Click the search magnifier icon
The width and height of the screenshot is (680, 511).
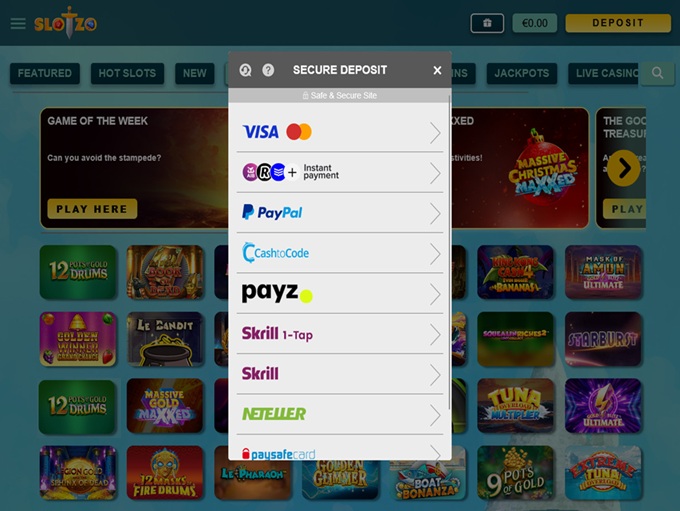click(x=657, y=73)
